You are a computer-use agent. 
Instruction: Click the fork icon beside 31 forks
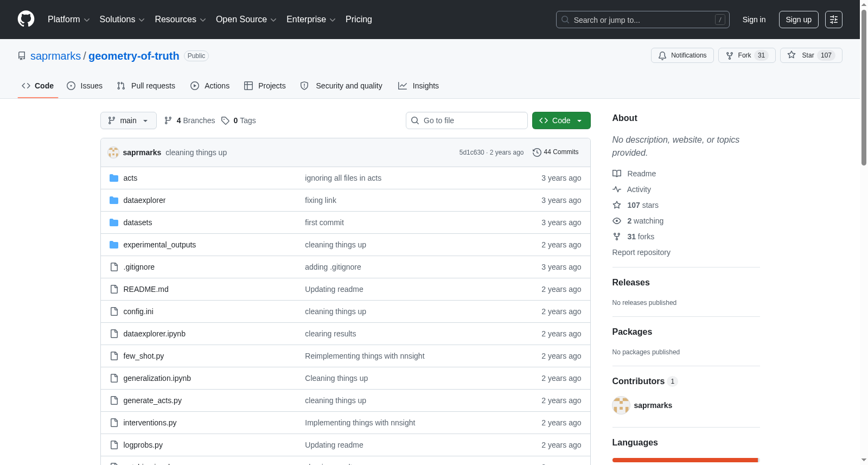tap(617, 237)
